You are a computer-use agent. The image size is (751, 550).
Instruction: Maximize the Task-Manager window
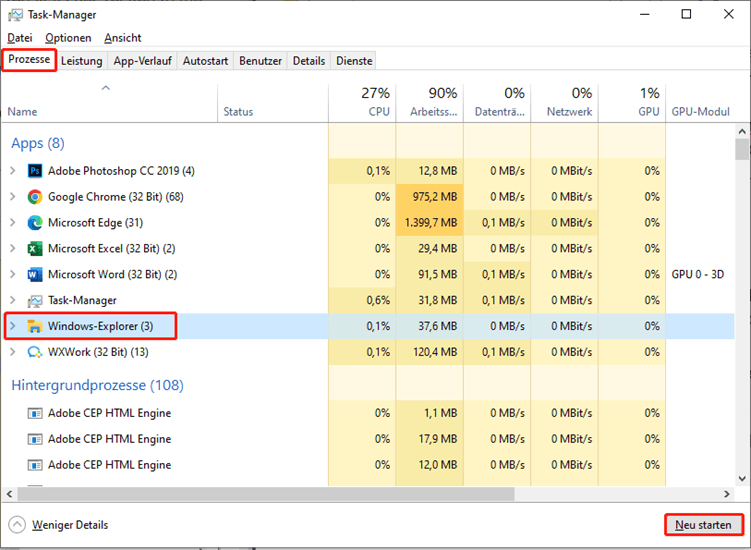click(x=686, y=14)
